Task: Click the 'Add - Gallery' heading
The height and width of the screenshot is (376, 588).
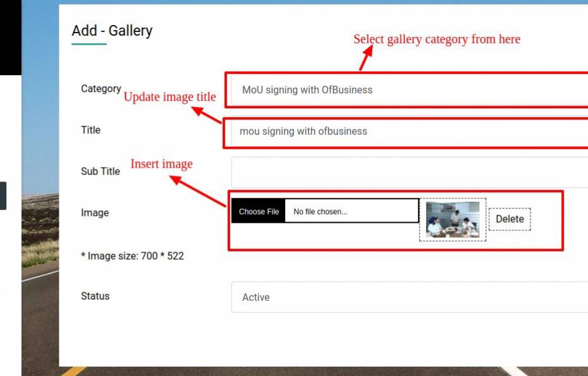Action: click(112, 31)
